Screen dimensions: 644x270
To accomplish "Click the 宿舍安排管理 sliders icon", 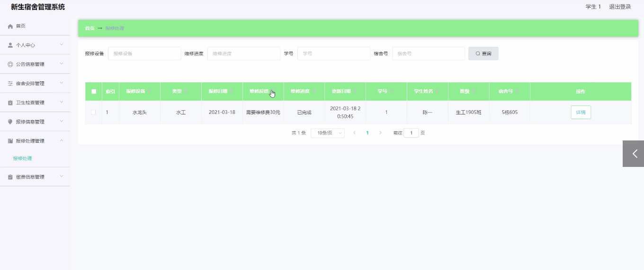I will point(10,84).
